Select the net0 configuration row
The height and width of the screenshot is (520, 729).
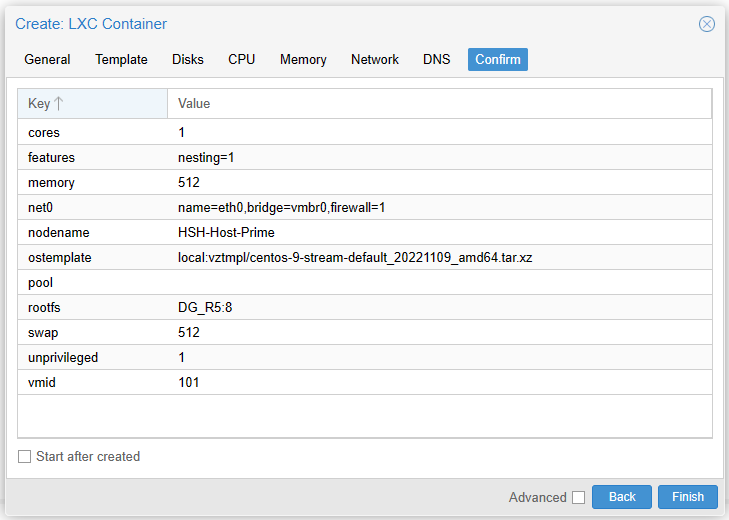point(364,208)
